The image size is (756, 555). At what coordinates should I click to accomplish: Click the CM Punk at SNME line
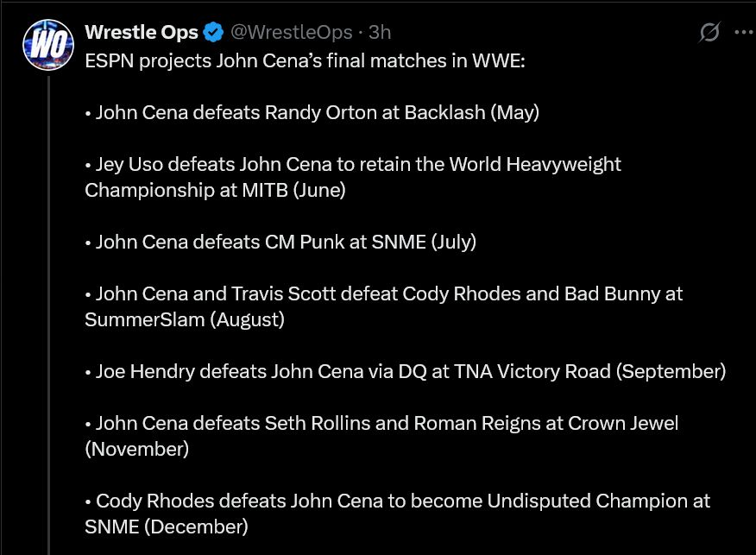281,242
